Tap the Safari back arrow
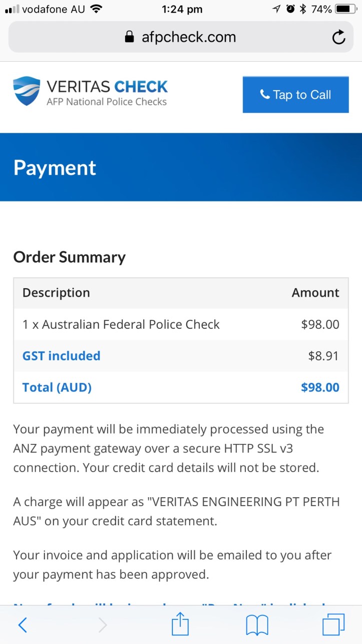Image resolution: width=362 pixels, height=644 pixels. pyautogui.click(x=23, y=624)
